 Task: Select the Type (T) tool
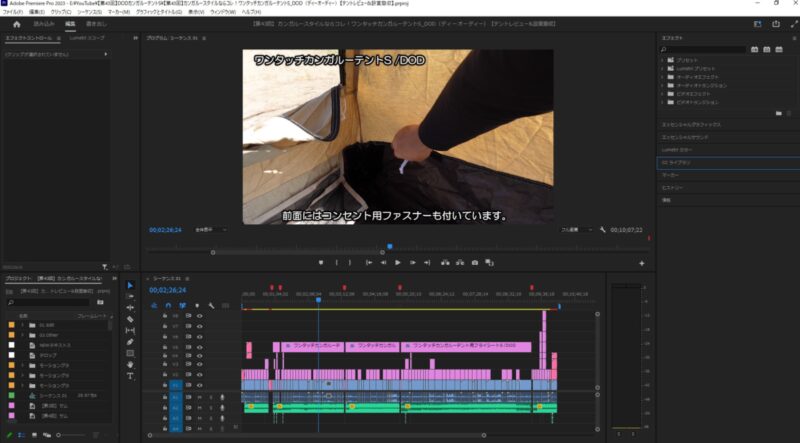tap(130, 376)
